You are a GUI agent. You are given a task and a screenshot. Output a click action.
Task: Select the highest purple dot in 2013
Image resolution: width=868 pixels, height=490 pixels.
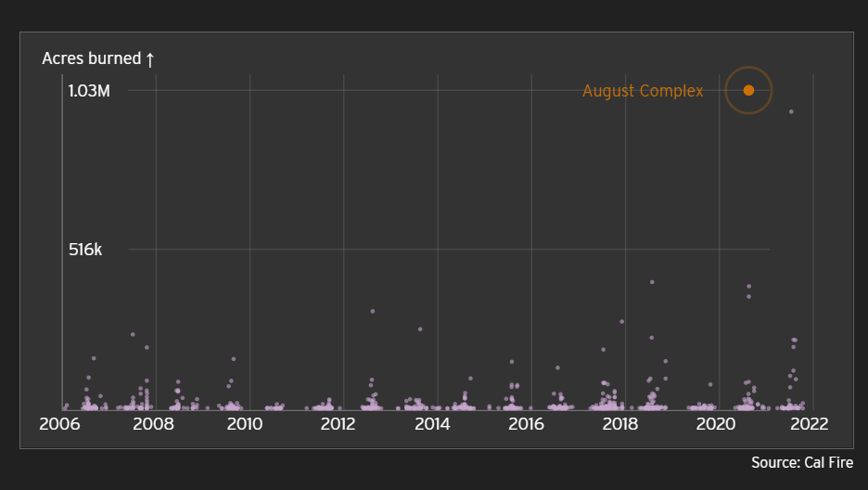[x=419, y=329]
